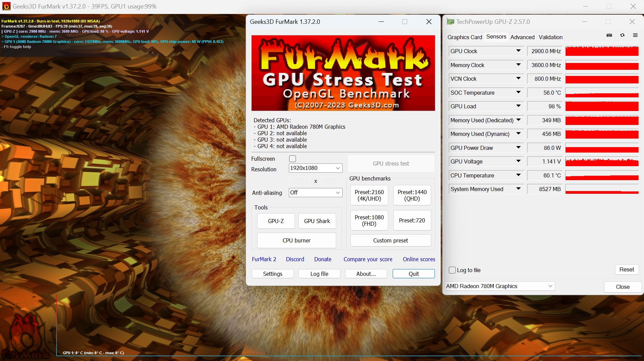Expand the GPU Power Draw dropdown

tap(518, 147)
